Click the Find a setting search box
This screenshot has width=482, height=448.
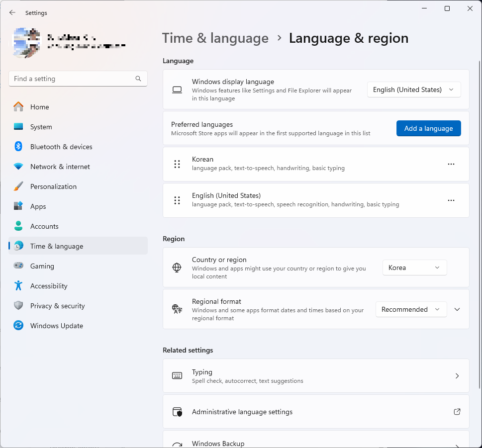pyautogui.click(x=78, y=79)
